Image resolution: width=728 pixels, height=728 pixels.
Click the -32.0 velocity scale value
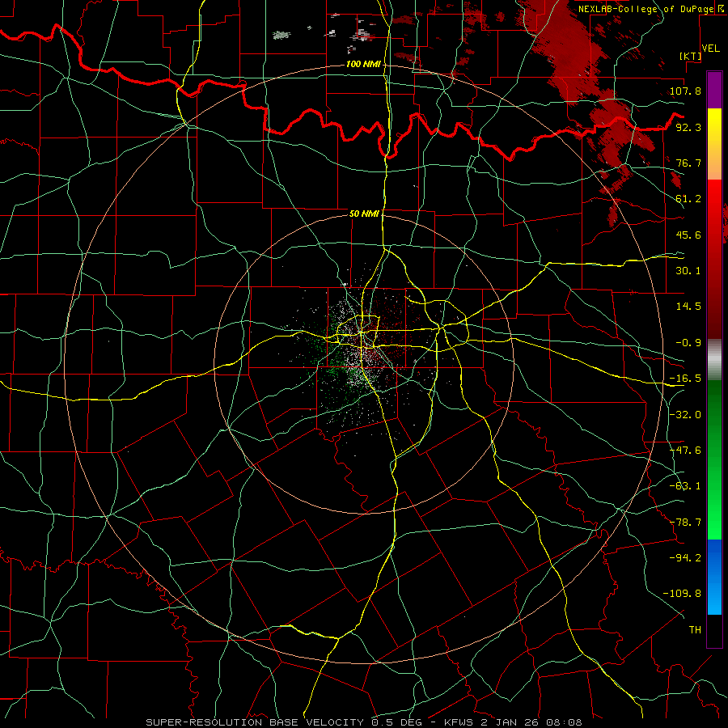point(685,415)
